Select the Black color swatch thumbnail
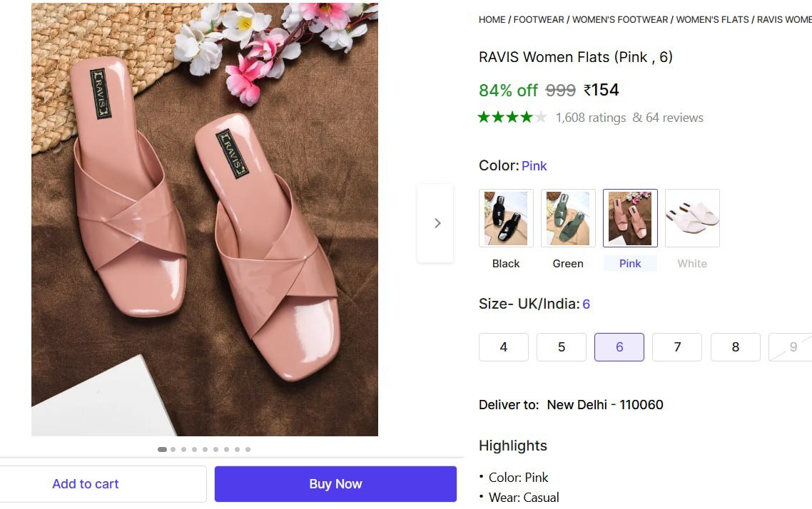This screenshot has width=812, height=509. click(x=506, y=218)
